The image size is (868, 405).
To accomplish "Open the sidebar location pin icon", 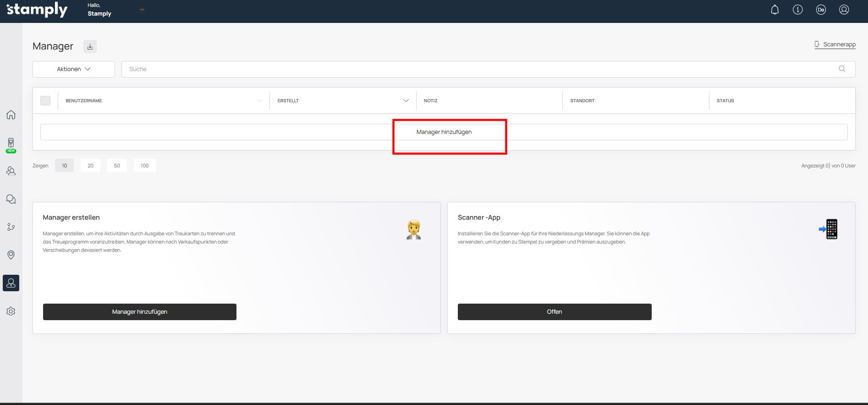I will 11,255.
